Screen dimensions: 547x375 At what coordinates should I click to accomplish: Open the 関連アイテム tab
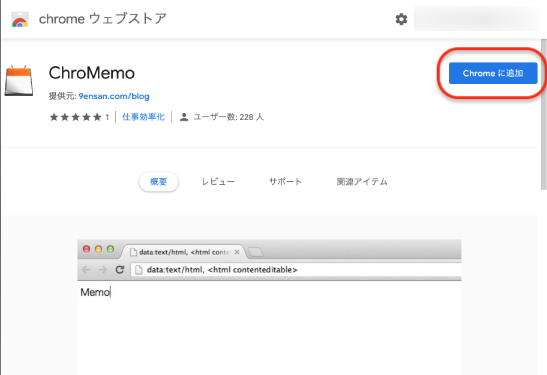point(362,182)
